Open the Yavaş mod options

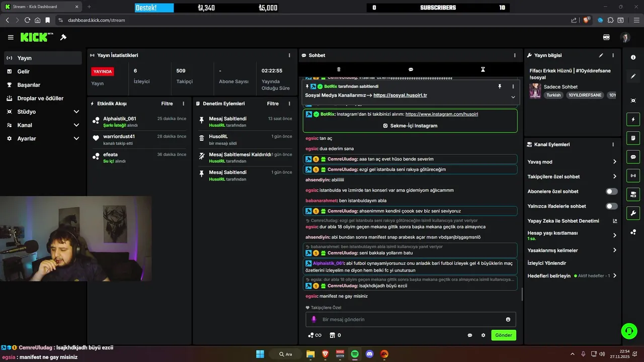click(572, 162)
